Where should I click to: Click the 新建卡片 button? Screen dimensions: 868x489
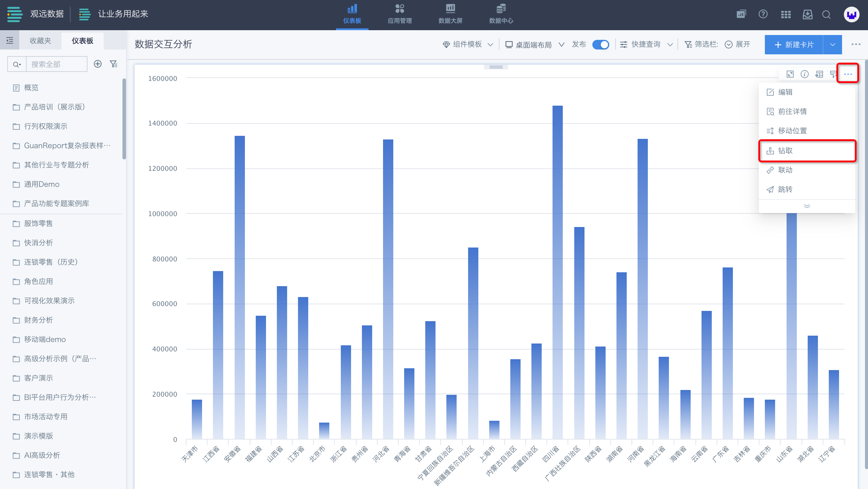click(794, 44)
